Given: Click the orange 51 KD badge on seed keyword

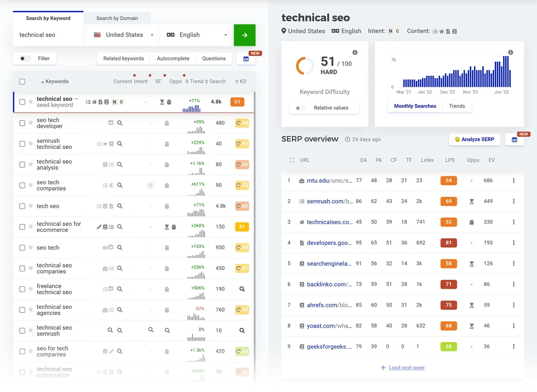Looking at the screenshot, I should coord(237,102).
